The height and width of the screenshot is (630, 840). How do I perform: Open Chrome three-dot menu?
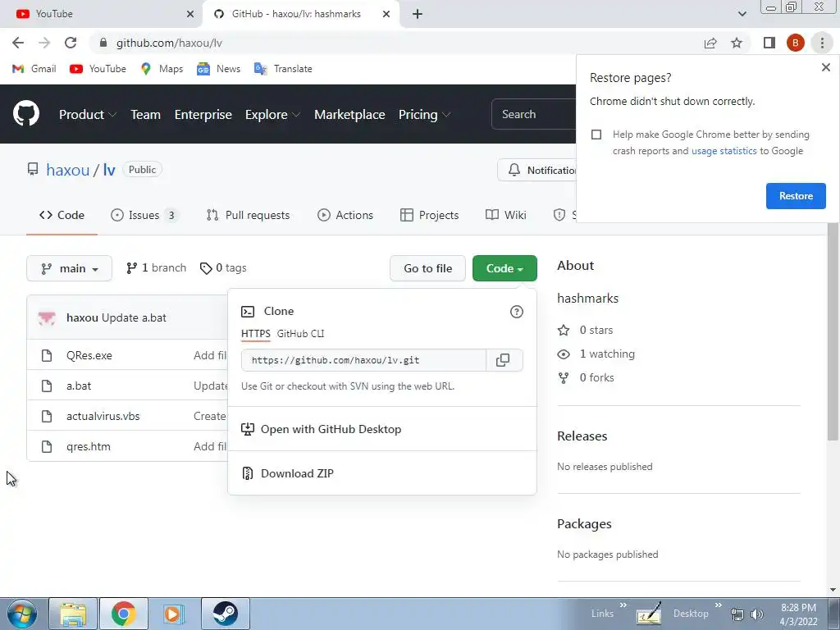click(822, 43)
